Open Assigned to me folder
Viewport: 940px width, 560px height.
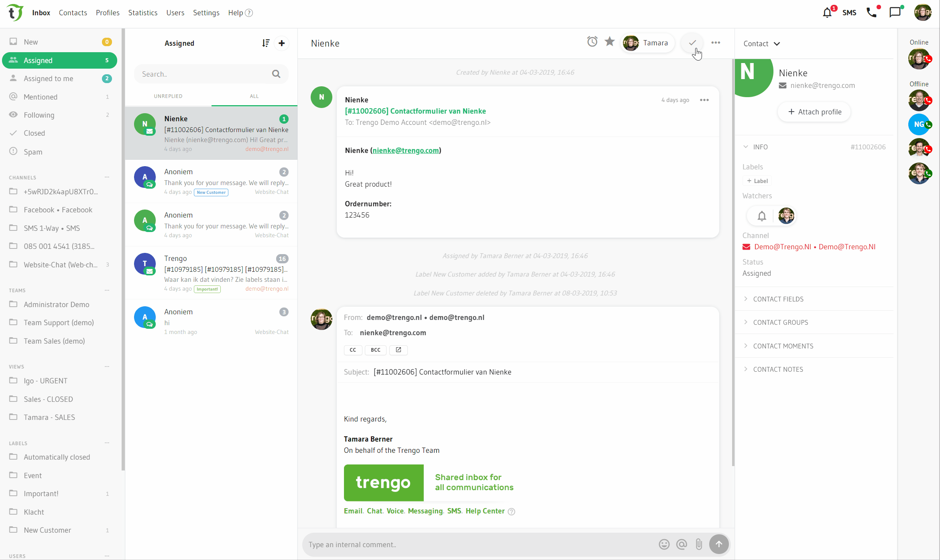pyautogui.click(x=60, y=79)
